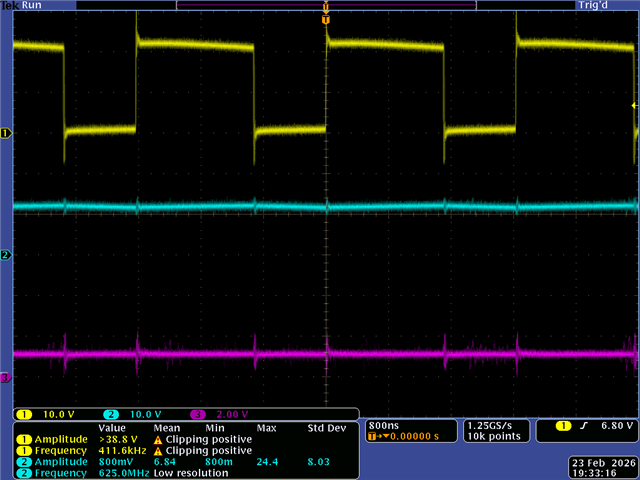This screenshot has height=480, width=640.
Task: Click the 800m min value for channel 2
Action: (219, 462)
